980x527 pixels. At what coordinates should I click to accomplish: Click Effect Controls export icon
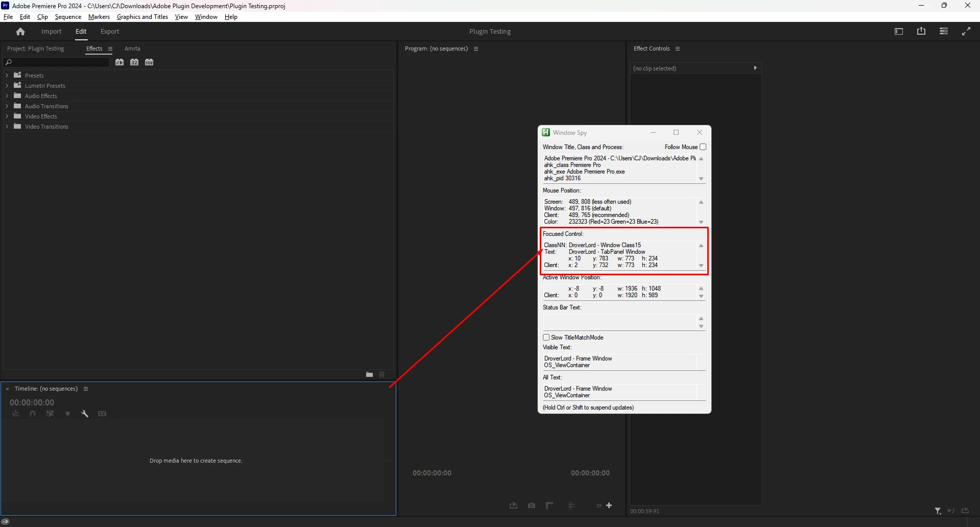point(965,511)
